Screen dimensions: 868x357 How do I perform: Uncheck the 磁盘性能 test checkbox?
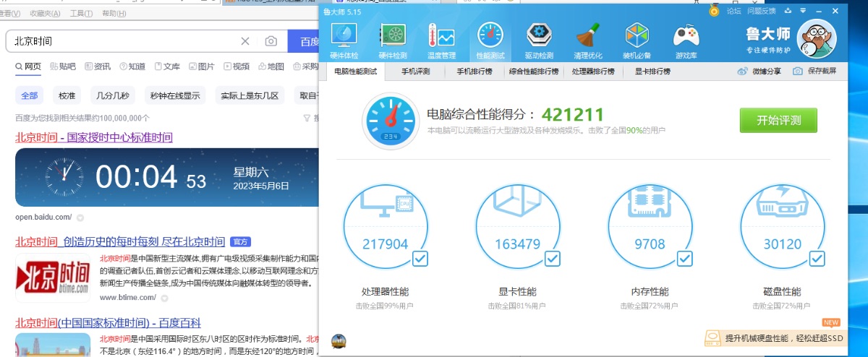817,258
